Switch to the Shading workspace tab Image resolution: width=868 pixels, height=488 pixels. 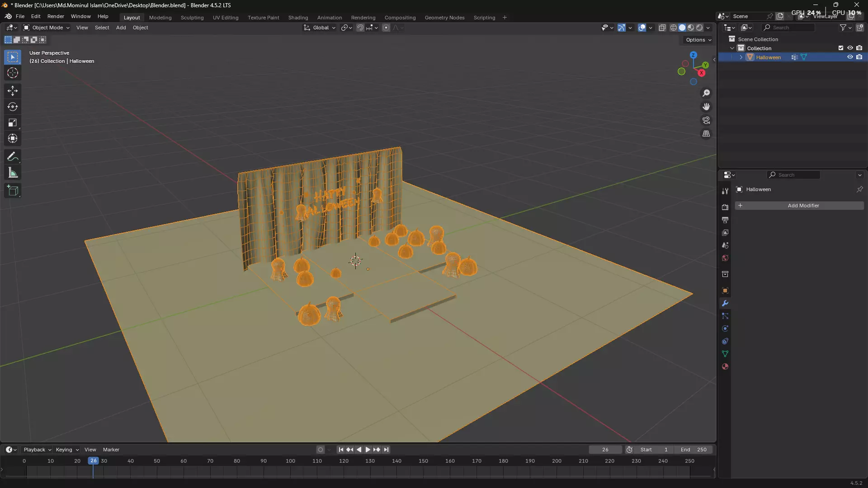pyautogui.click(x=298, y=18)
